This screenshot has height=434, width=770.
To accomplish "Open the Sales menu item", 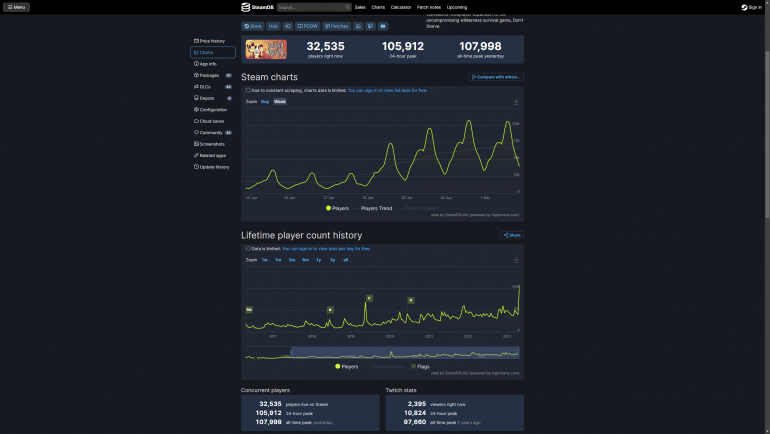I will pos(360,7).
